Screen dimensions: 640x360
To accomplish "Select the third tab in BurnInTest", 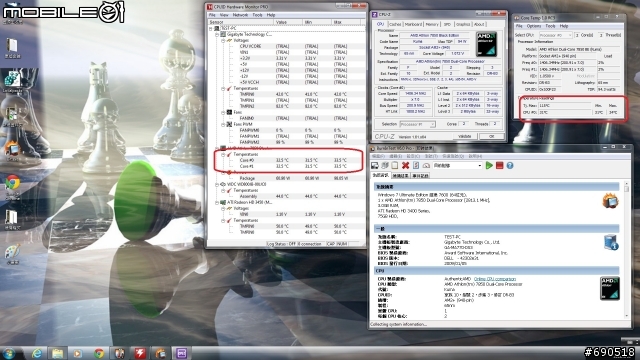I will [x=420, y=176].
